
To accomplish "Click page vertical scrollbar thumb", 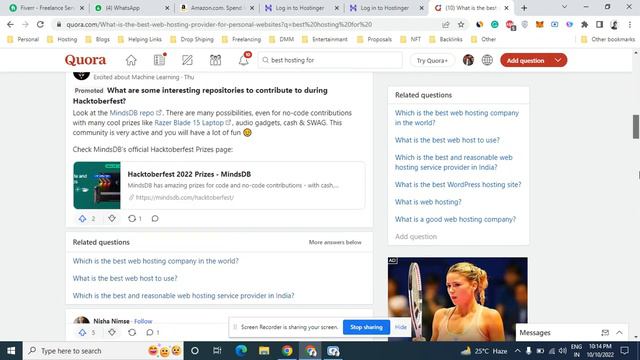I will pos(636,127).
